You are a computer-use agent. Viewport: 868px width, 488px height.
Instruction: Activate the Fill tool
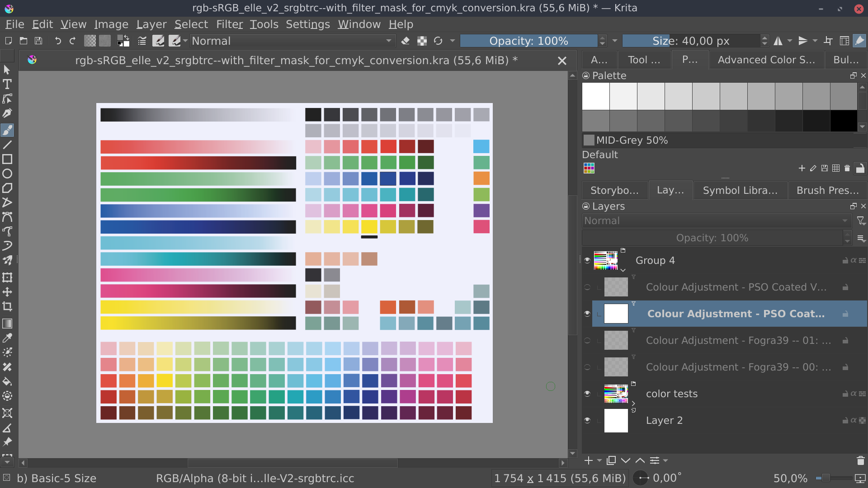point(7,382)
